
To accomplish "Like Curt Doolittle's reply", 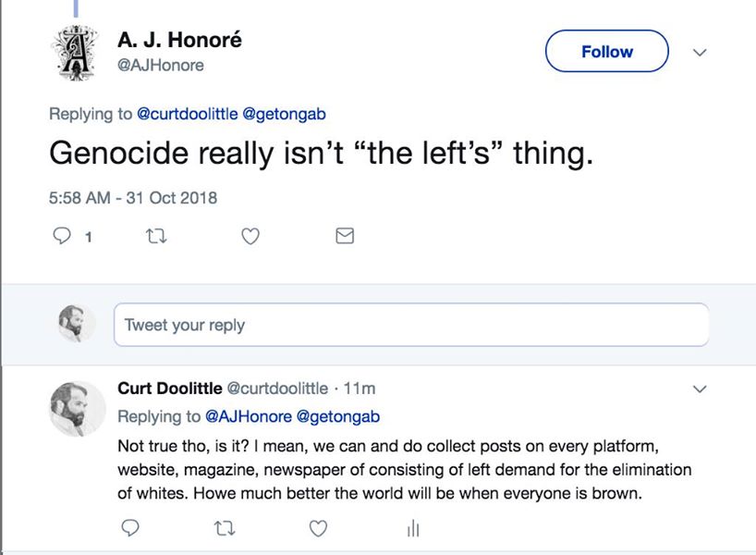I will (x=318, y=527).
